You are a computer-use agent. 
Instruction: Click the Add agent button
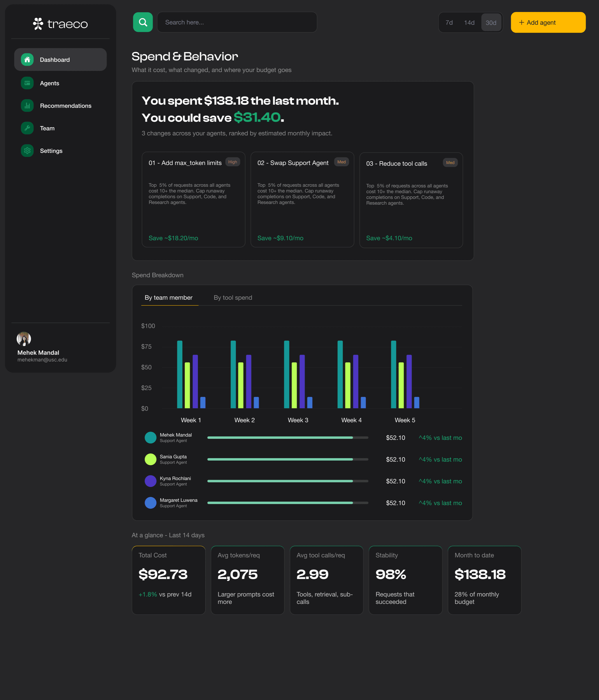pyautogui.click(x=548, y=22)
